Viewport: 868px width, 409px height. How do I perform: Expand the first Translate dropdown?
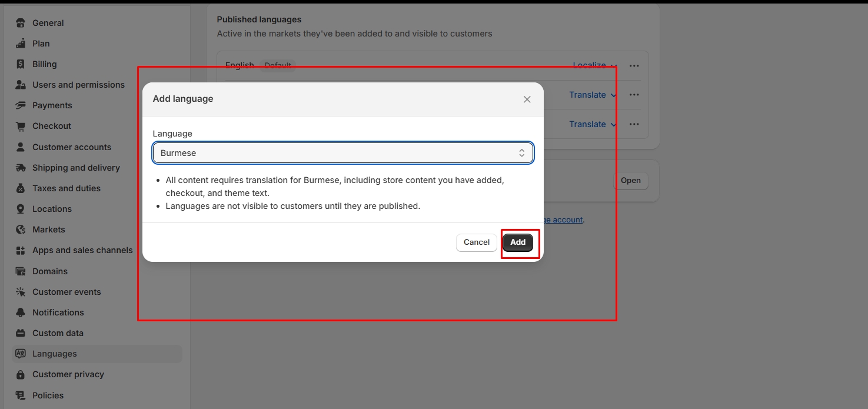coord(592,95)
